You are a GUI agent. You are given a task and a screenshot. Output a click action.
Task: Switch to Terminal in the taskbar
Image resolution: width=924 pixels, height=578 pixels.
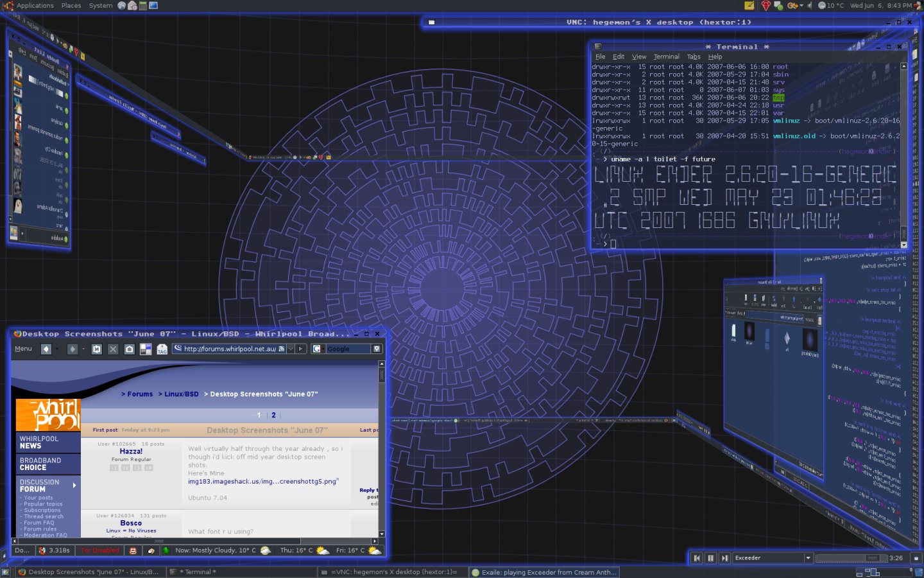[x=241, y=572]
